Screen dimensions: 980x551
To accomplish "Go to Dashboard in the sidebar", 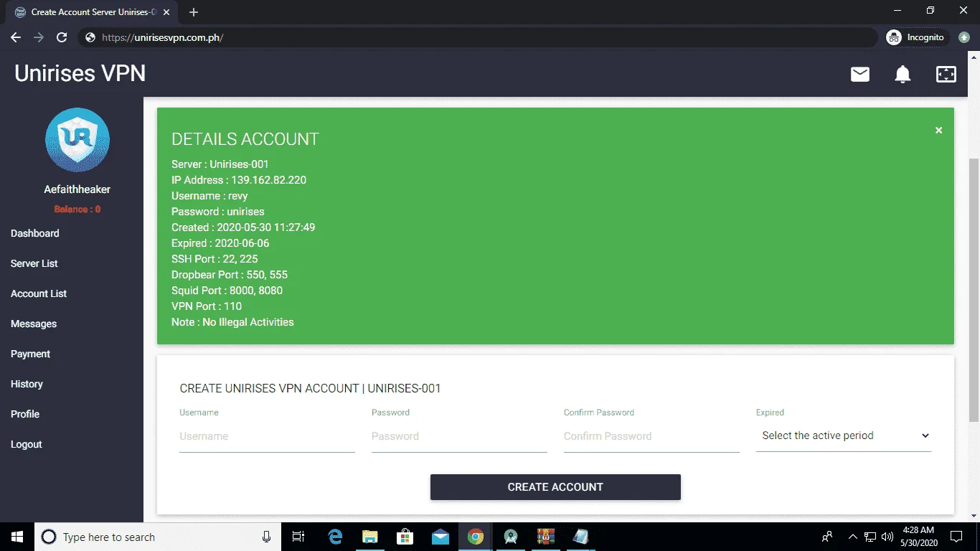I will pos(35,233).
